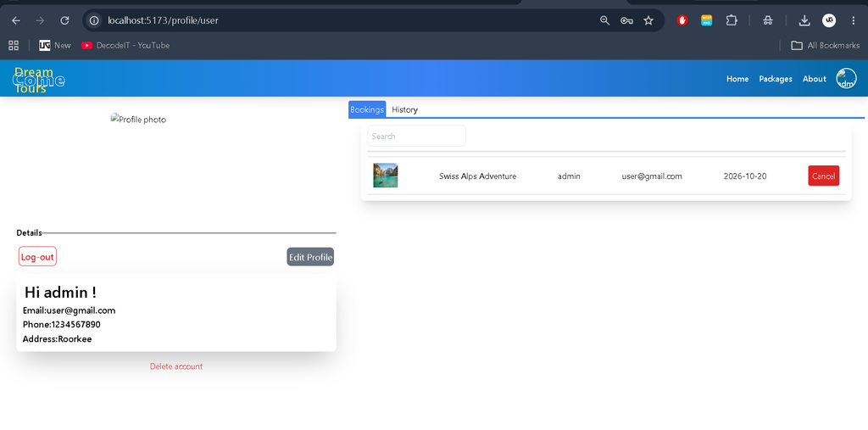Click the Log-out button
Screen dimensions: 868x430
point(37,257)
